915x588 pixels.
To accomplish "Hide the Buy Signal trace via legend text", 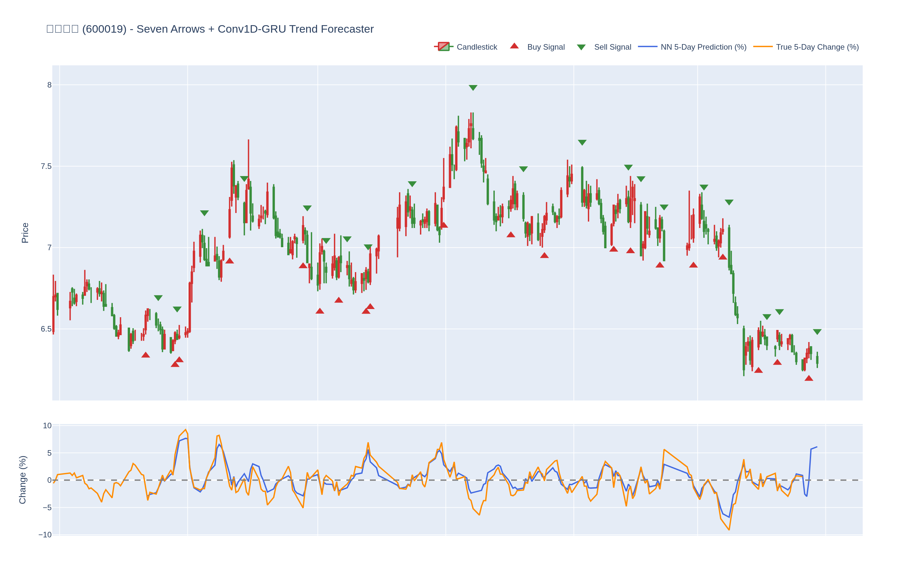I will pos(546,47).
